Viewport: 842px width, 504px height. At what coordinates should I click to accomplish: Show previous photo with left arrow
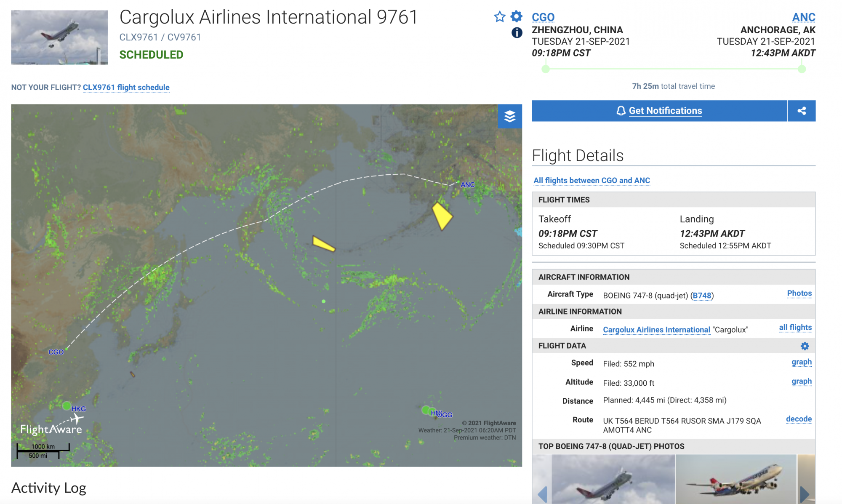point(542,494)
